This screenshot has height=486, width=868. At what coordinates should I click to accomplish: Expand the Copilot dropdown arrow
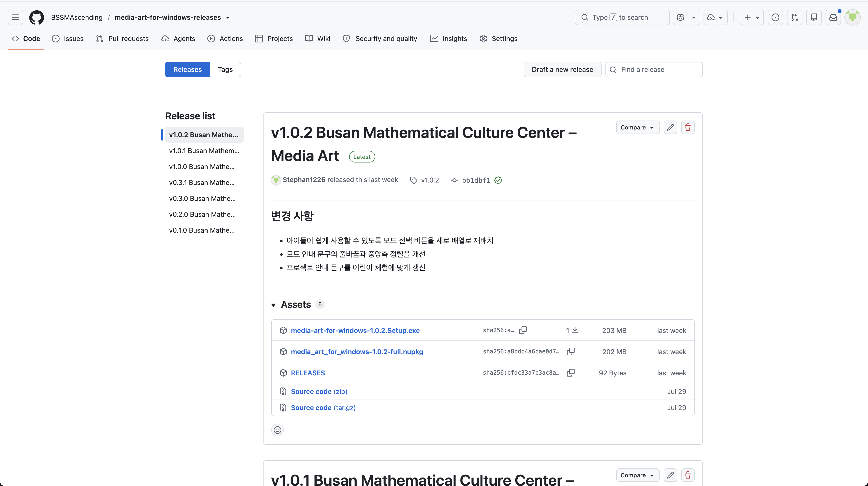pos(694,17)
